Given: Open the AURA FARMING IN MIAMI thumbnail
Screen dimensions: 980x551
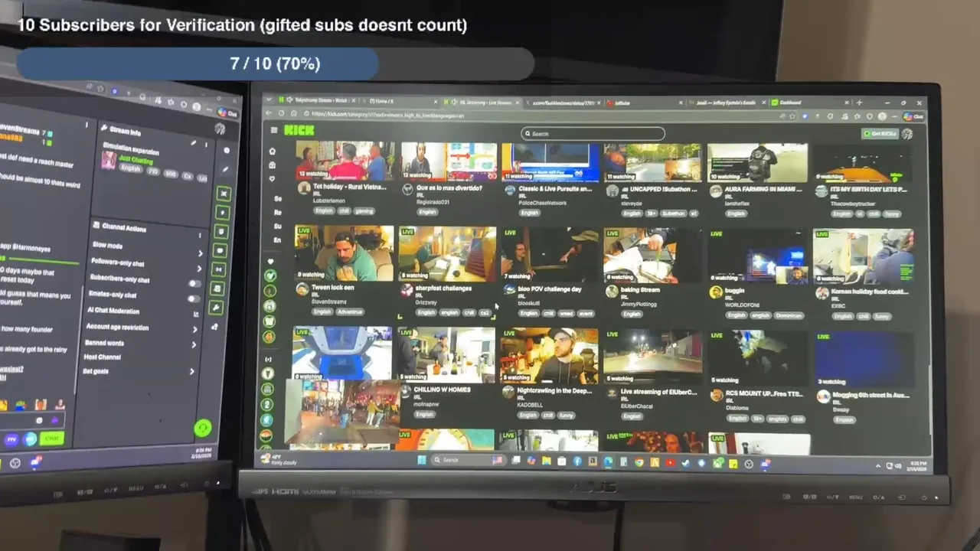Looking at the screenshot, I should [757, 162].
